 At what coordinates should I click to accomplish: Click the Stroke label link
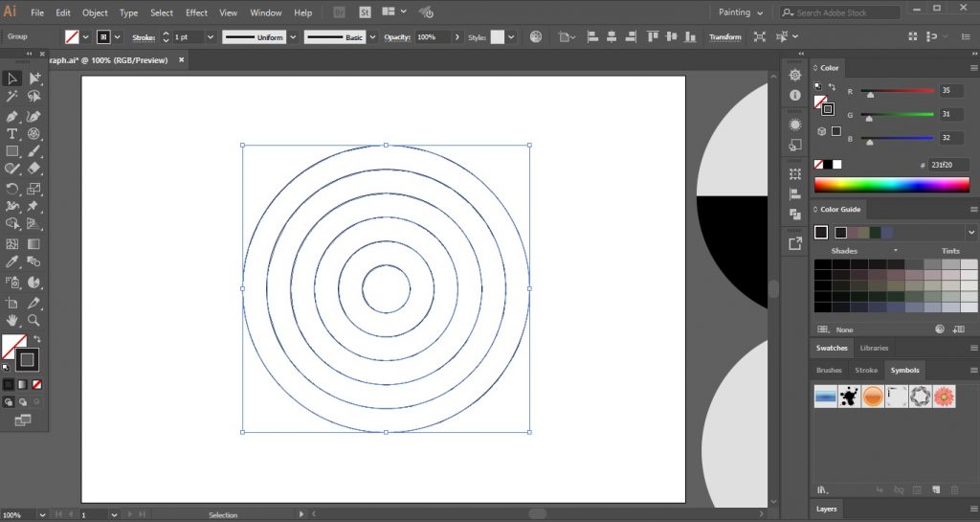(144, 37)
